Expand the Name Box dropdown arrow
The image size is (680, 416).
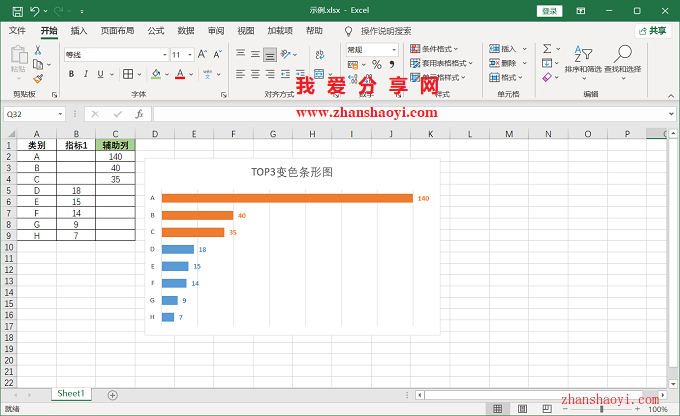pos(60,114)
